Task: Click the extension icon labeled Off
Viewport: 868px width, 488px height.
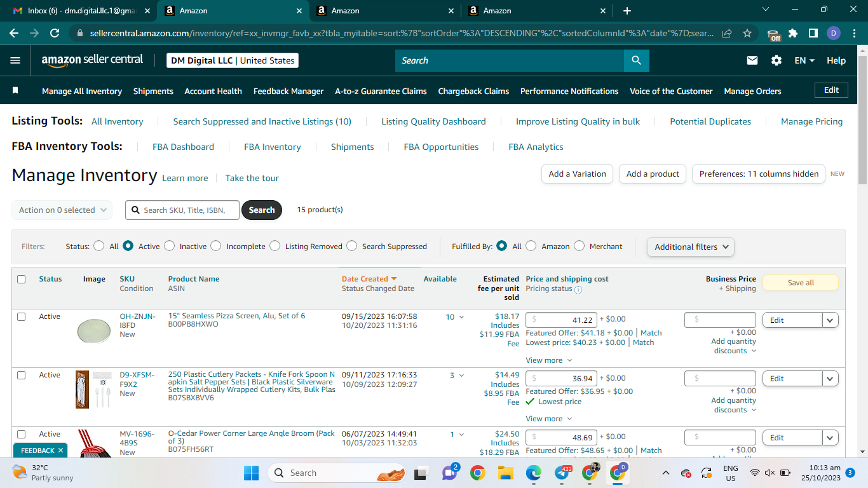Action: coord(773,34)
